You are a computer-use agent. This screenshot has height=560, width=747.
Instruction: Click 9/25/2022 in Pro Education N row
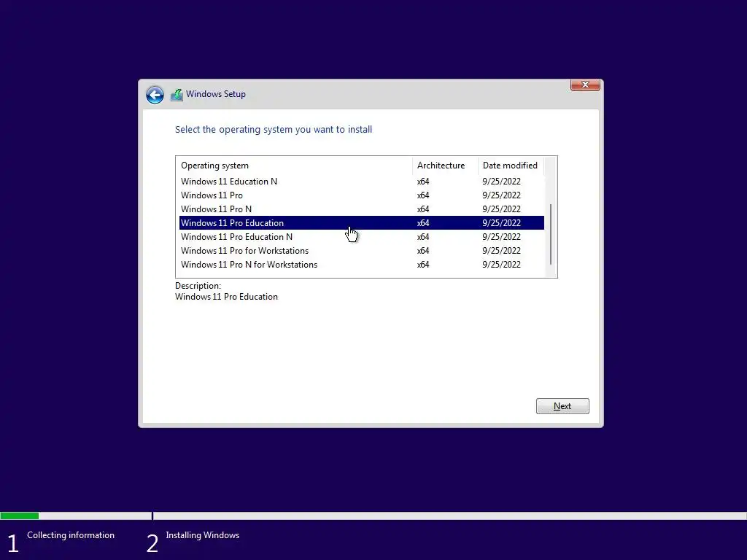tap(501, 237)
